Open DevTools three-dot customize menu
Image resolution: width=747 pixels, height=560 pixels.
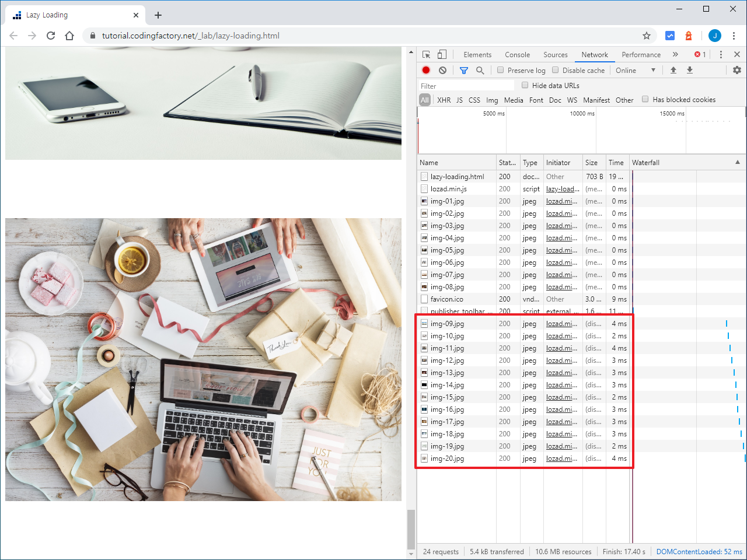721,54
